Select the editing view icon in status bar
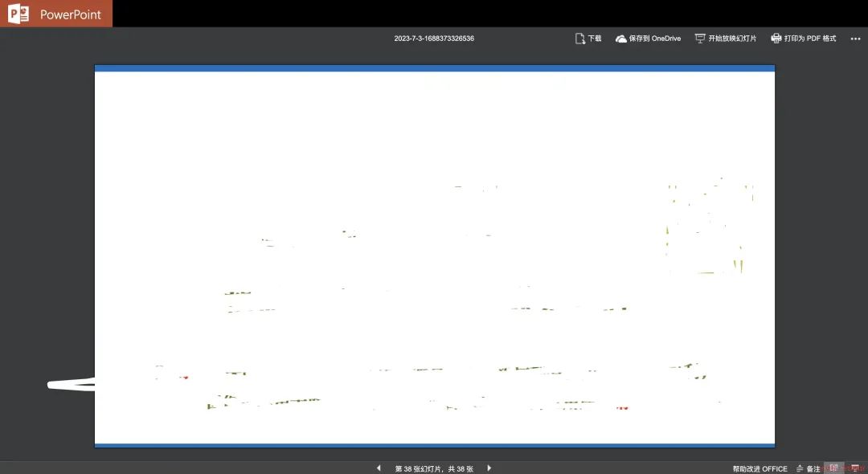868x474 pixels. (833, 468)
